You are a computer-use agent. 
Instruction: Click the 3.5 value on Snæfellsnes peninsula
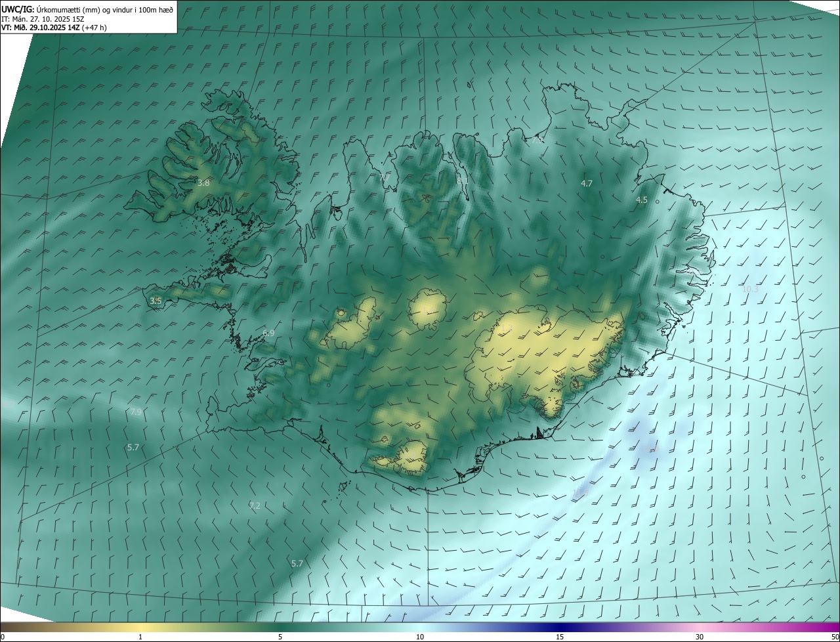point(156,301)
